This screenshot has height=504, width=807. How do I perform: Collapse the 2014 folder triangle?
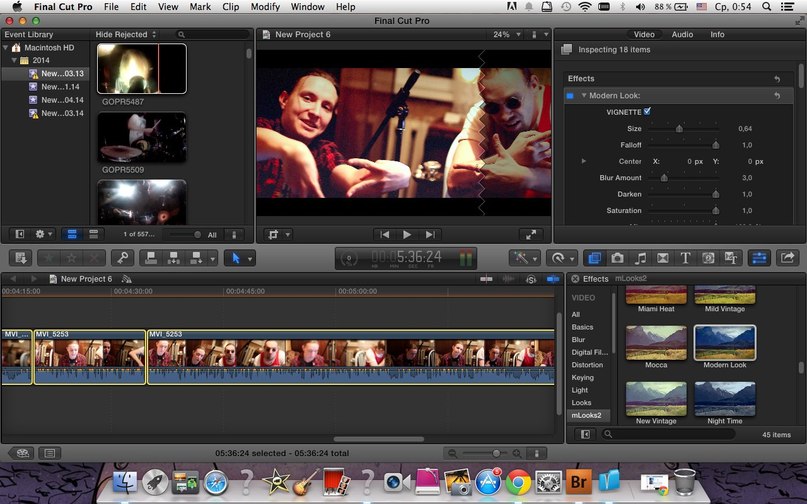tap(14, 60)
